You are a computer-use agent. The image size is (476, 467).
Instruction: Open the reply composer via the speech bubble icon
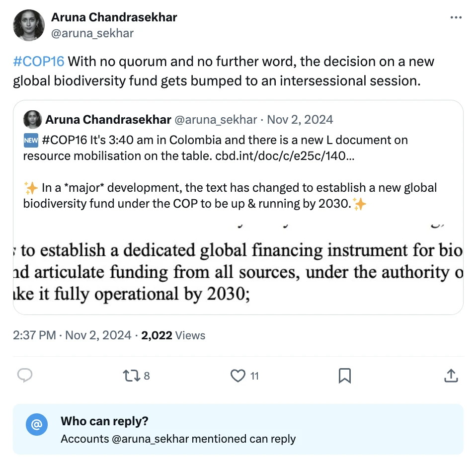coord(25,376)
